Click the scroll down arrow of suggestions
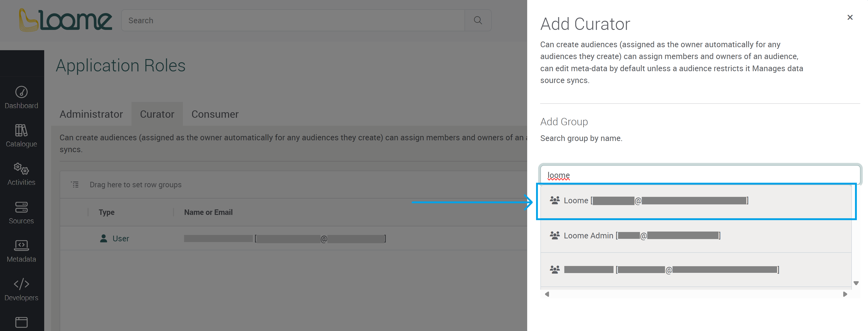The width and height of the screenshot is (868, 331). point(856,283)
